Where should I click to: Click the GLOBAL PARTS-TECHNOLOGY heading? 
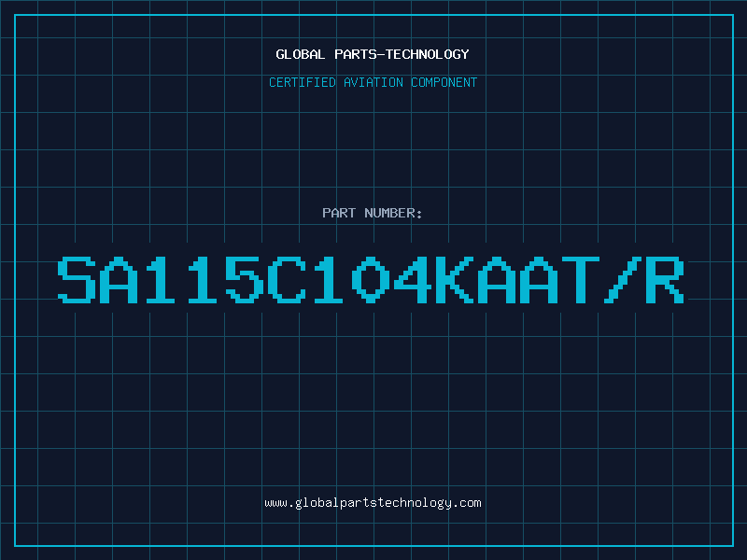(373, 54)
